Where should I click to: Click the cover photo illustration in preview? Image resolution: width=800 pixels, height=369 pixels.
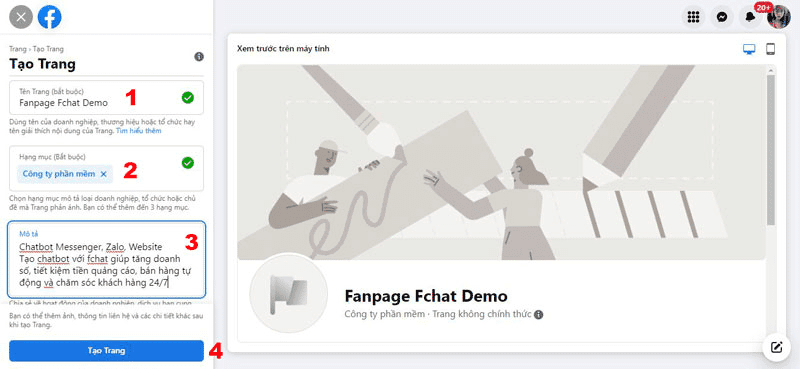click(x=502, y=162)
